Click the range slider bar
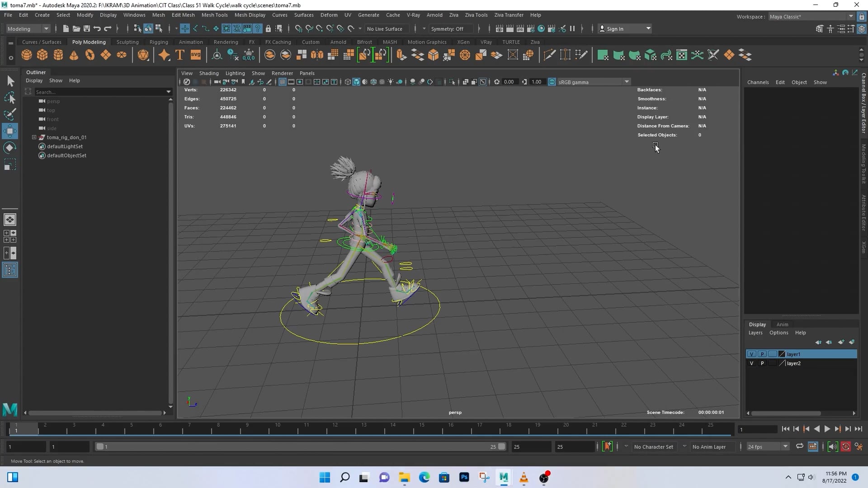Screen dimensions: 868x488 coord(300,446)
